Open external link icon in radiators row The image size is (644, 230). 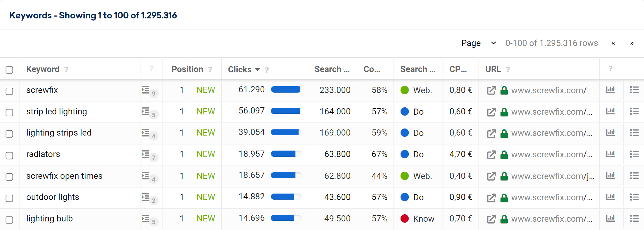pyautogui.click(x=491, y=155)
